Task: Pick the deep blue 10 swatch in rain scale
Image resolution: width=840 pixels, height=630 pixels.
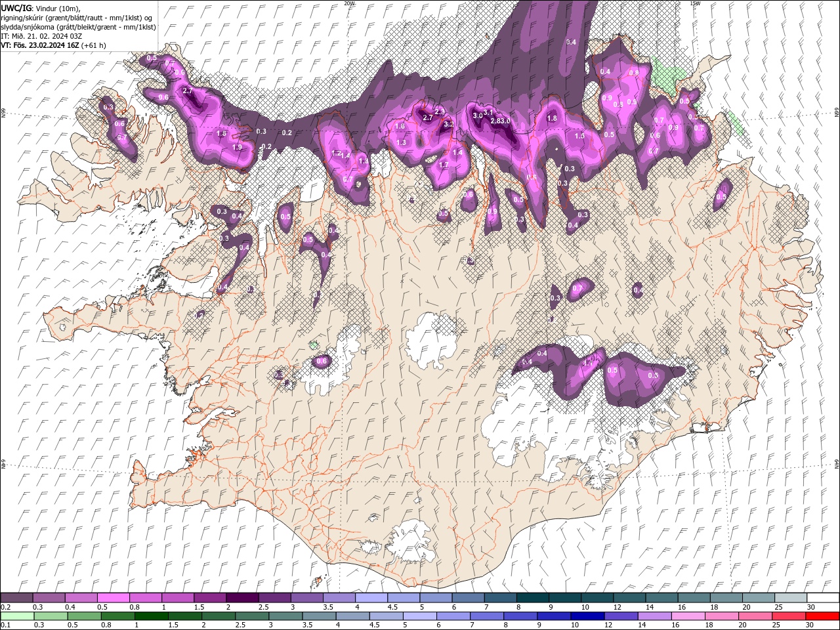Action: [587, 616]
